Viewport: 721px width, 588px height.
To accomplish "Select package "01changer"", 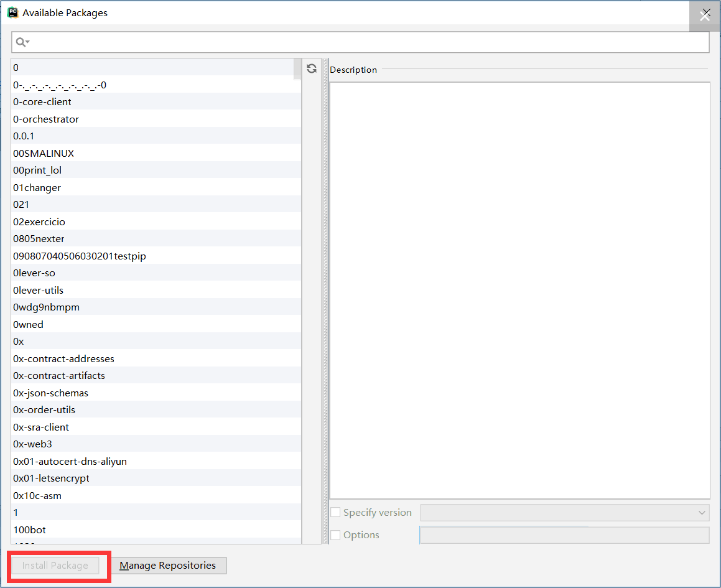I will pyautogui.click(x=156, y=188).
